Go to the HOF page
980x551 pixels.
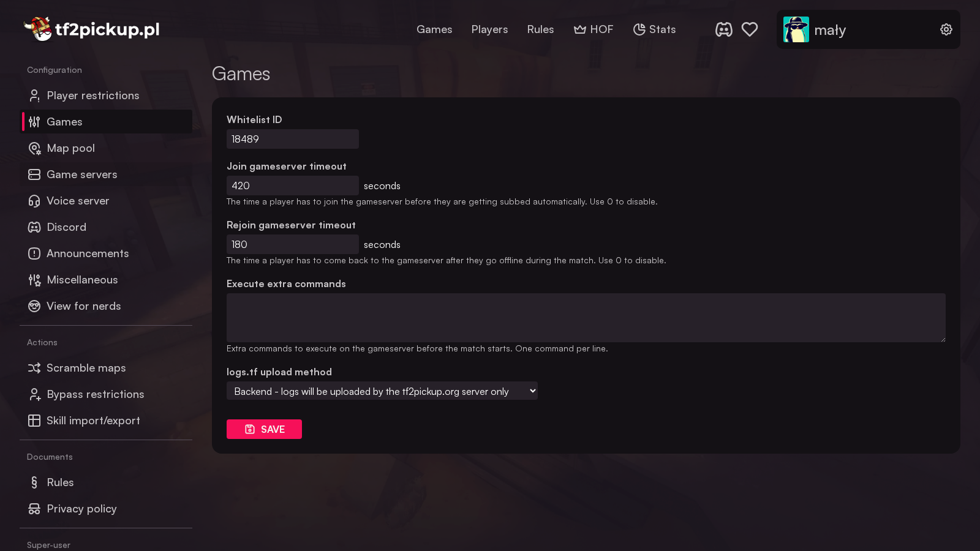[x=594, y=29]
